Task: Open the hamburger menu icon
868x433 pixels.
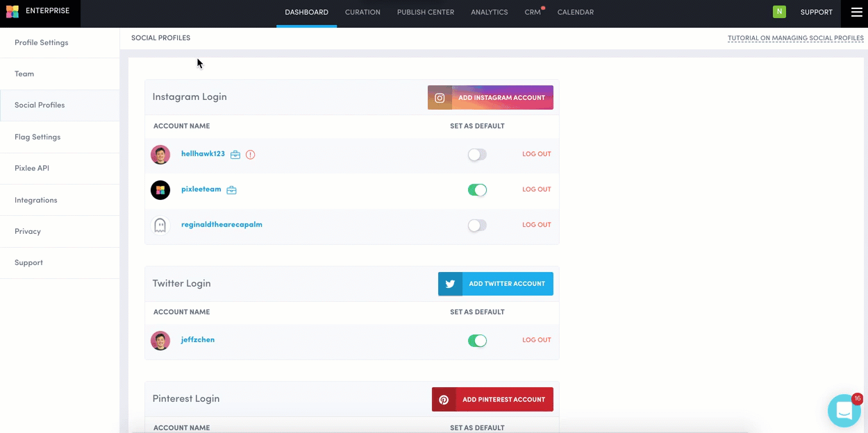Action: (856, 12)
